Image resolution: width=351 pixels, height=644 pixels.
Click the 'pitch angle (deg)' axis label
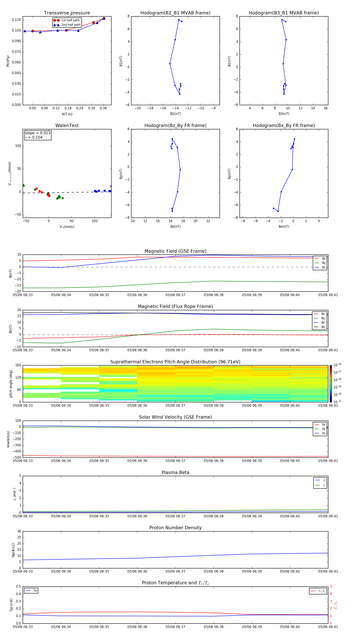point(11,384)
